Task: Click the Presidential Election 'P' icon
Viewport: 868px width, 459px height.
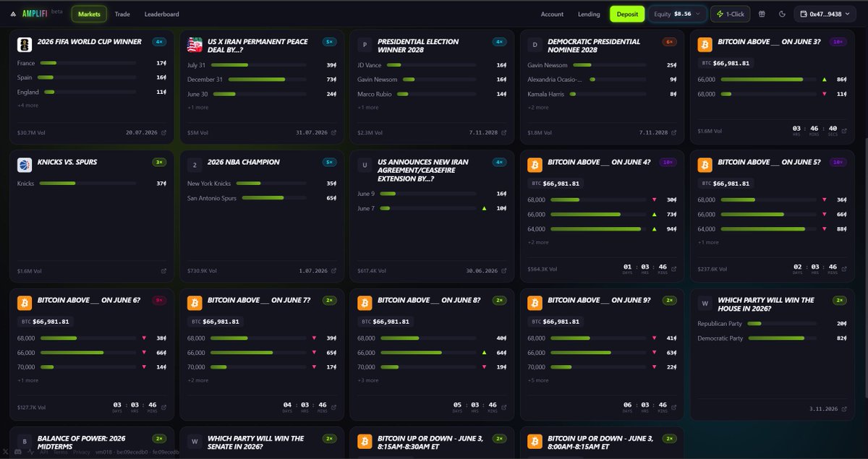Action: pos(365,45)
